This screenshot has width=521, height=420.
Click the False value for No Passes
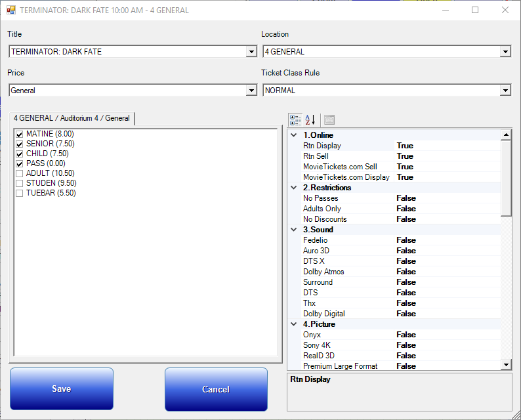[x=406, y=198]
